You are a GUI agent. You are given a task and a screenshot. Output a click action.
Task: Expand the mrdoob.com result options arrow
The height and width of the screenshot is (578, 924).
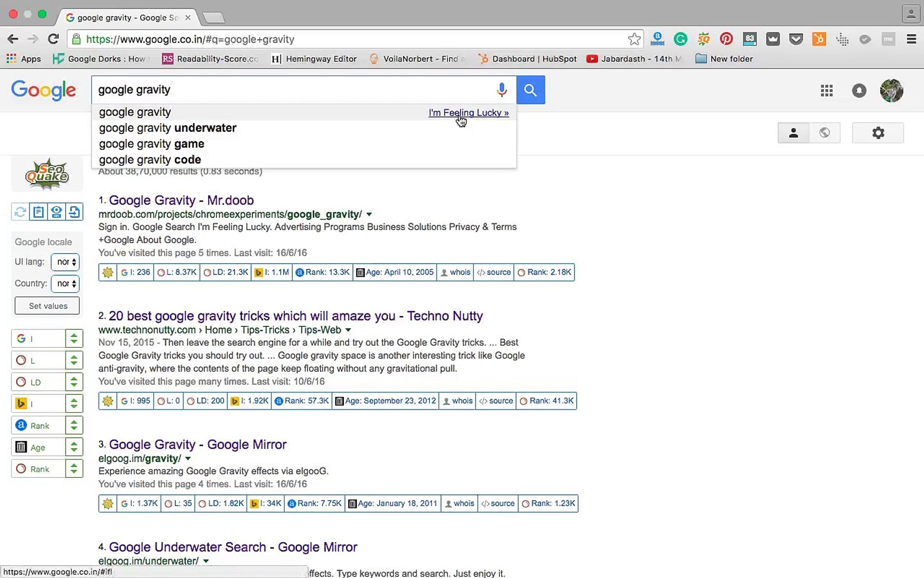pyautogui.click(x=369, y=215)
